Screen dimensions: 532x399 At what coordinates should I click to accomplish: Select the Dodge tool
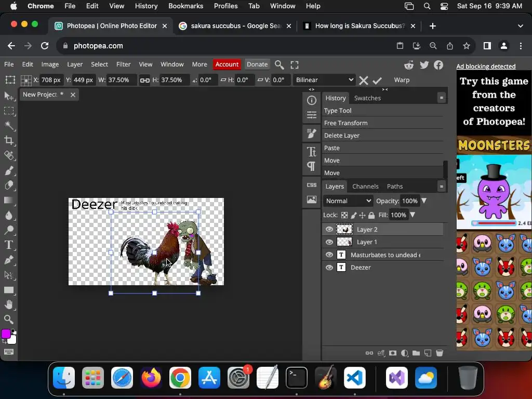click(x=9, y=230)
